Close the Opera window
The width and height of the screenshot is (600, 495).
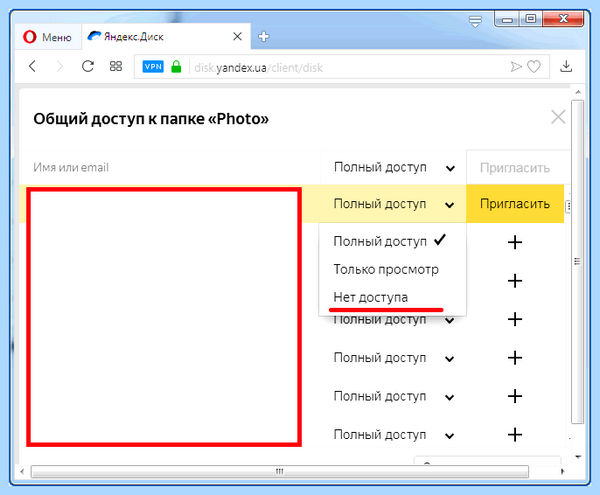point(563,19)
